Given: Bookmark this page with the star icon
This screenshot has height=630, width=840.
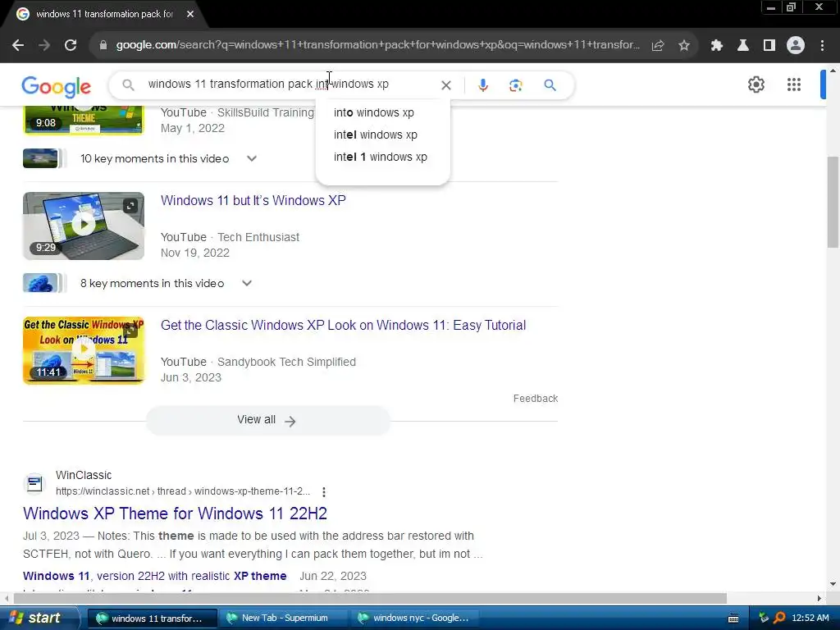Looking at the screenshot, I should (683, 46).
